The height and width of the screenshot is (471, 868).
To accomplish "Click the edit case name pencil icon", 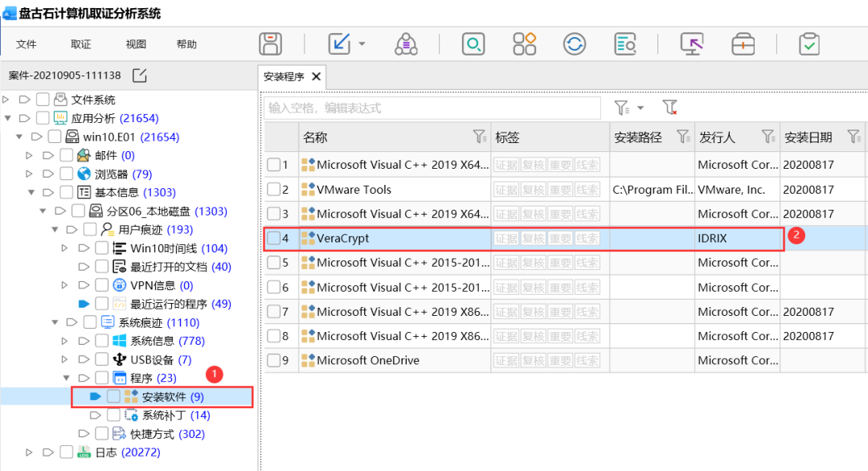I will point(140,76).
